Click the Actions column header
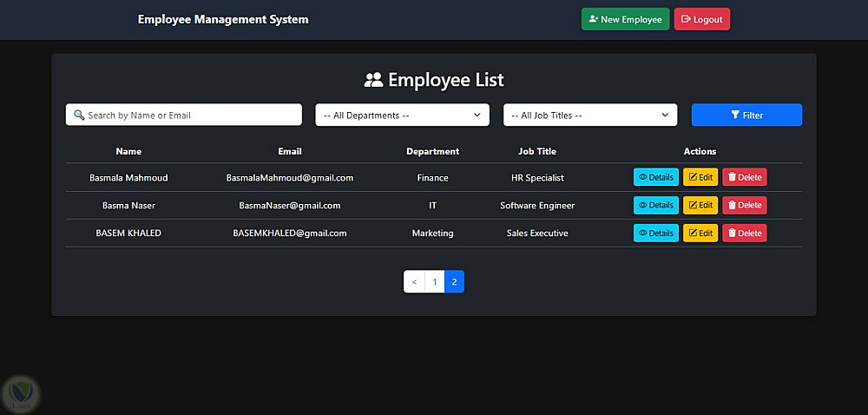The image size is (868, 415). tap(700, 151)
